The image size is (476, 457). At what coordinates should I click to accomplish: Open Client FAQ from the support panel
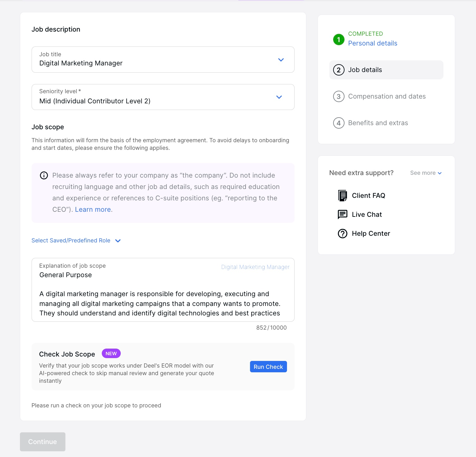[x=368, y=195]
